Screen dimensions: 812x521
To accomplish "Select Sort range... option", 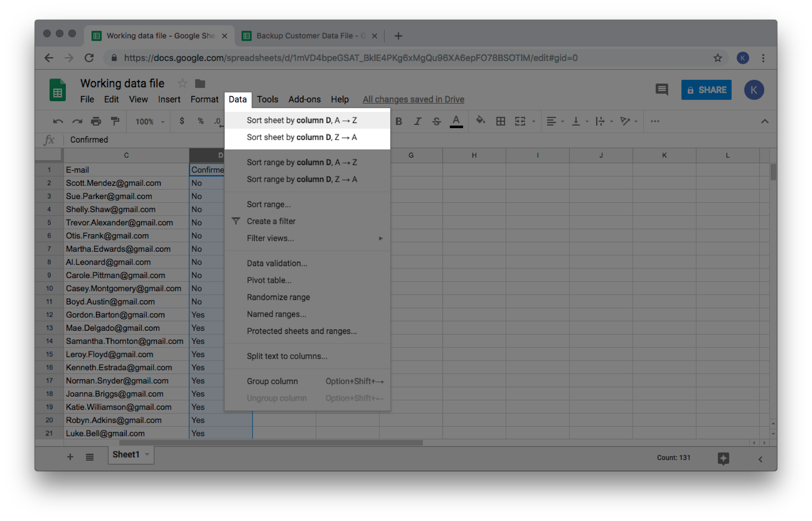I will (307, 204).
